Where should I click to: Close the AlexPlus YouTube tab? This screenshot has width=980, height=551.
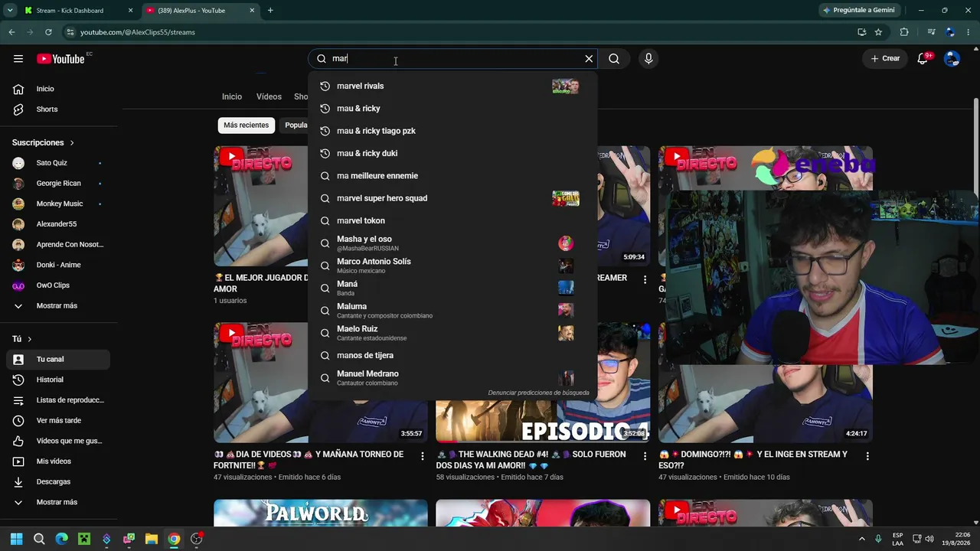coord(251,11)
